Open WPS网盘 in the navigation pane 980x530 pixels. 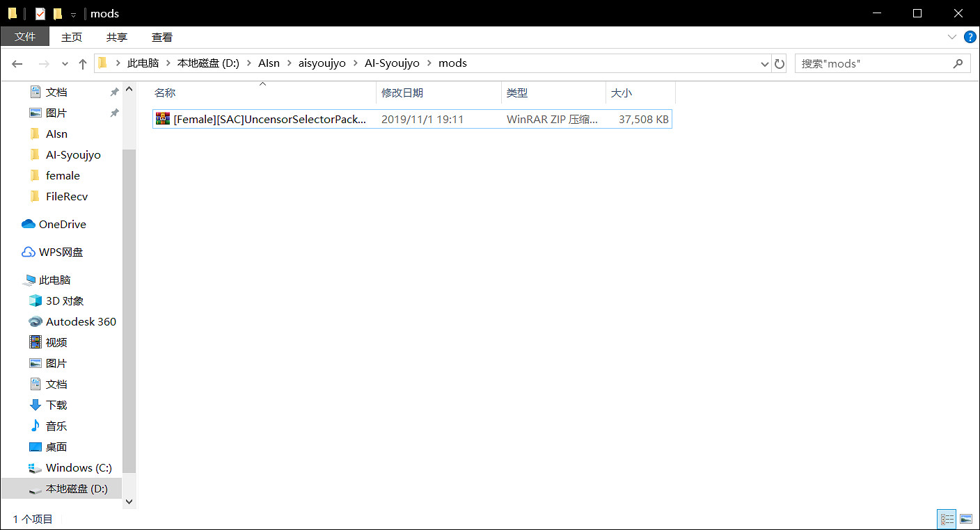click(x=61, y=252)
